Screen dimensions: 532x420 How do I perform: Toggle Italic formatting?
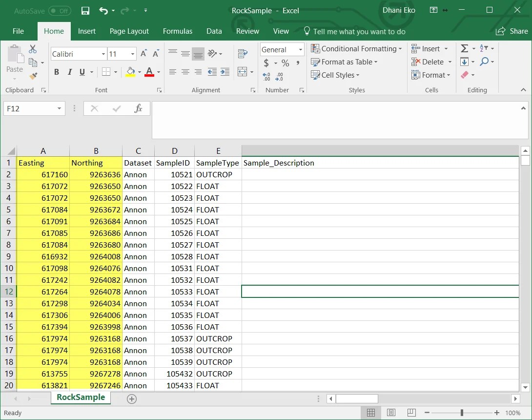(x=70, y=72)
